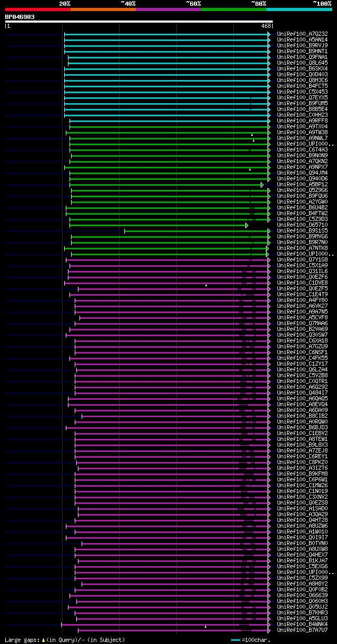Select UniRef100_A1SAD0 label

302,509
